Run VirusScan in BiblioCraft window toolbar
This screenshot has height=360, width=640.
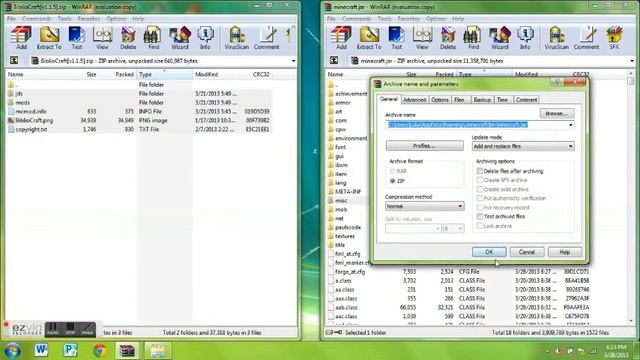tap(236, 38)
